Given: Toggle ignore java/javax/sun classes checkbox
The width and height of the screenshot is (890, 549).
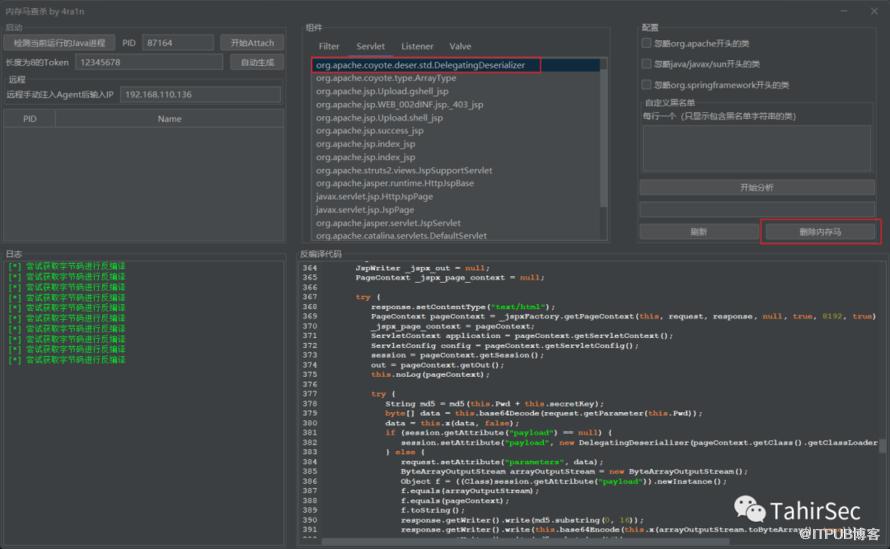Looking at the screenshot, I should (647, 64).
